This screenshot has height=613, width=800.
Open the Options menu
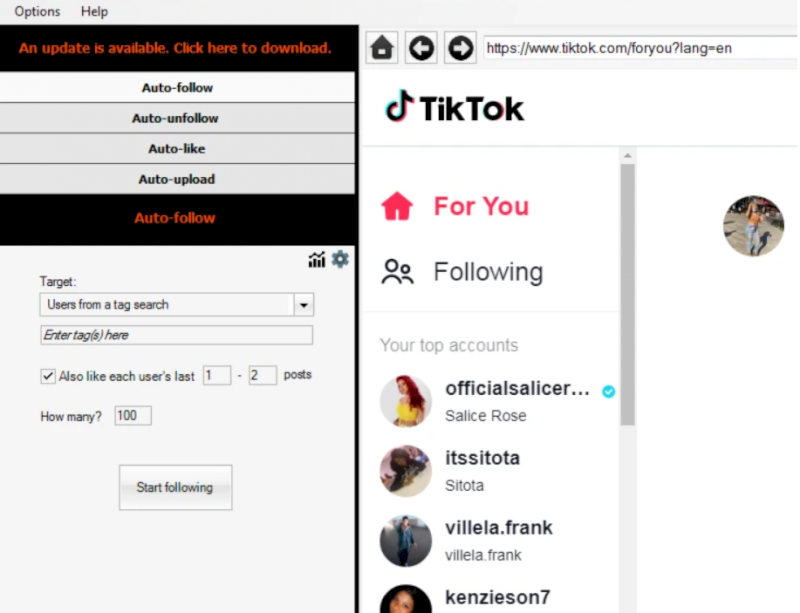click(37, 11)
